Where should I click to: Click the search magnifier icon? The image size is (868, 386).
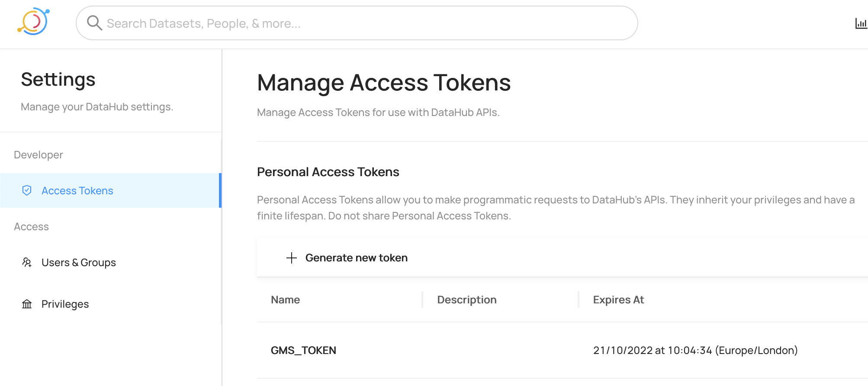point(94,23)
